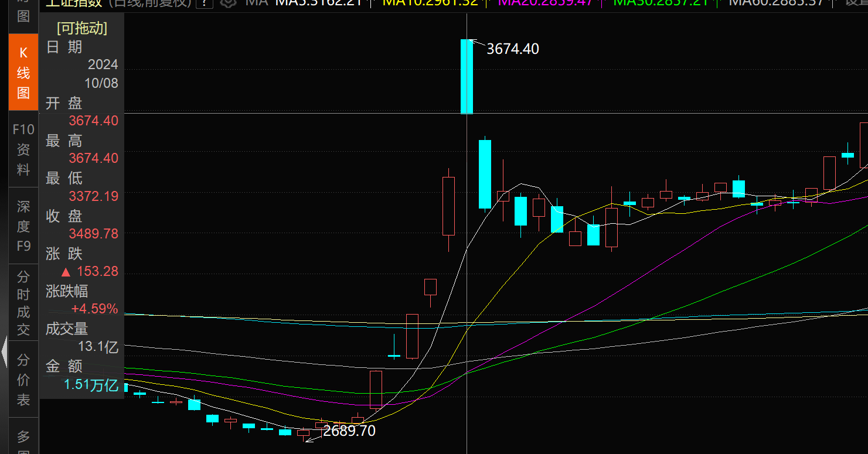Click the 2024 year value
This screenshot has height=454, width=868.
(103, 64)
